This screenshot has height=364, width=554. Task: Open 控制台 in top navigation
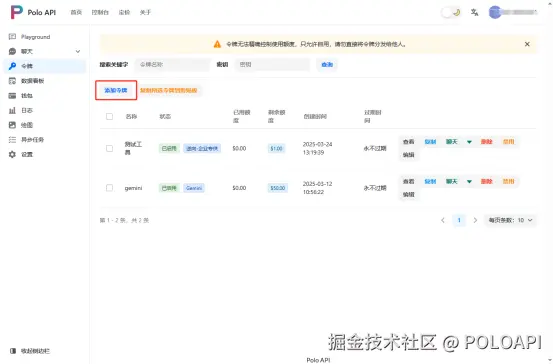click(x=100, y=12)
